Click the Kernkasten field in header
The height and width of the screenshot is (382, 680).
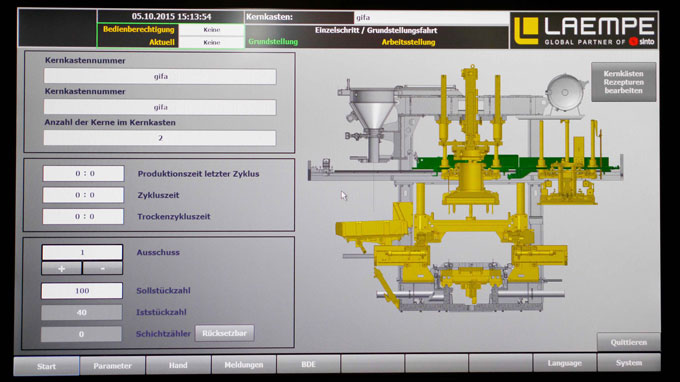[x=432, y=17]
